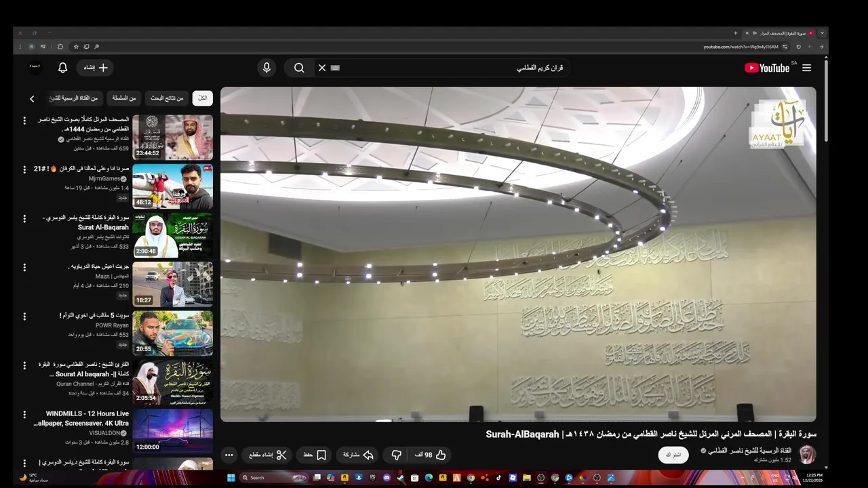Expand the browser tab search dropdown
The image size is (868, 488).
click(x=822, y=33)
